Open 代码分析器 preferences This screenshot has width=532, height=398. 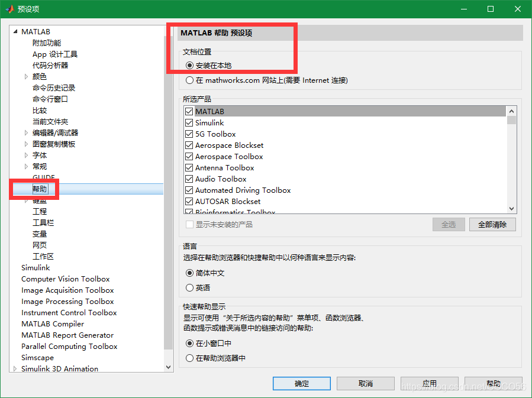tap(50, 66)
